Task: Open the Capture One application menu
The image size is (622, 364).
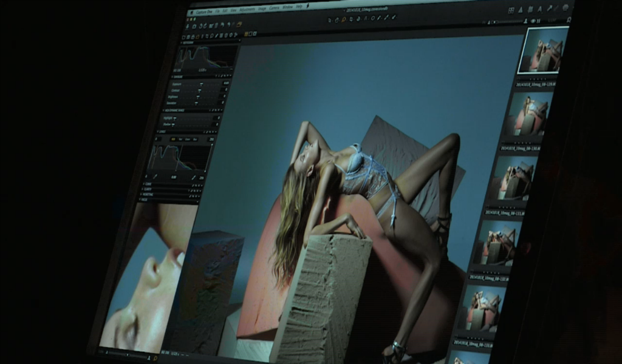Action: click(204, 12)
